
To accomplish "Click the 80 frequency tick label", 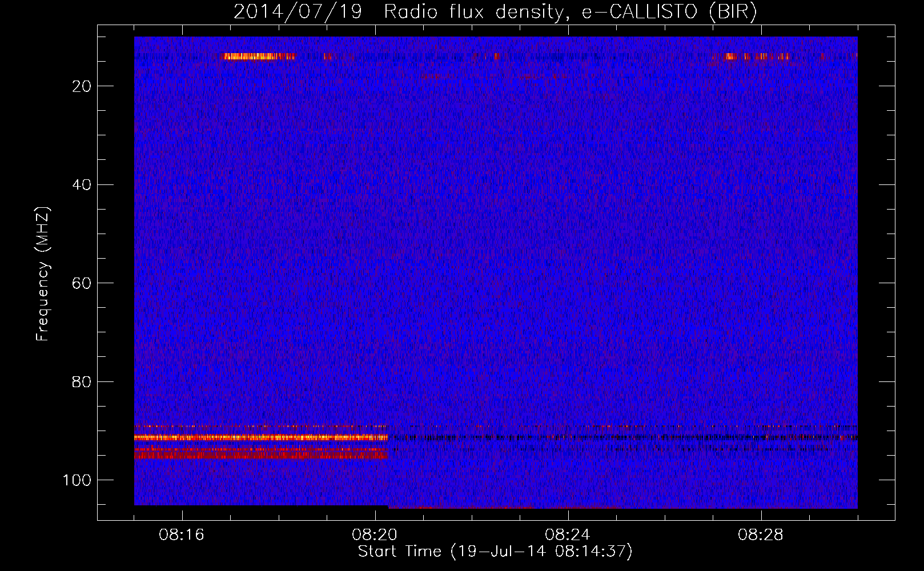I will click(82, 381).
